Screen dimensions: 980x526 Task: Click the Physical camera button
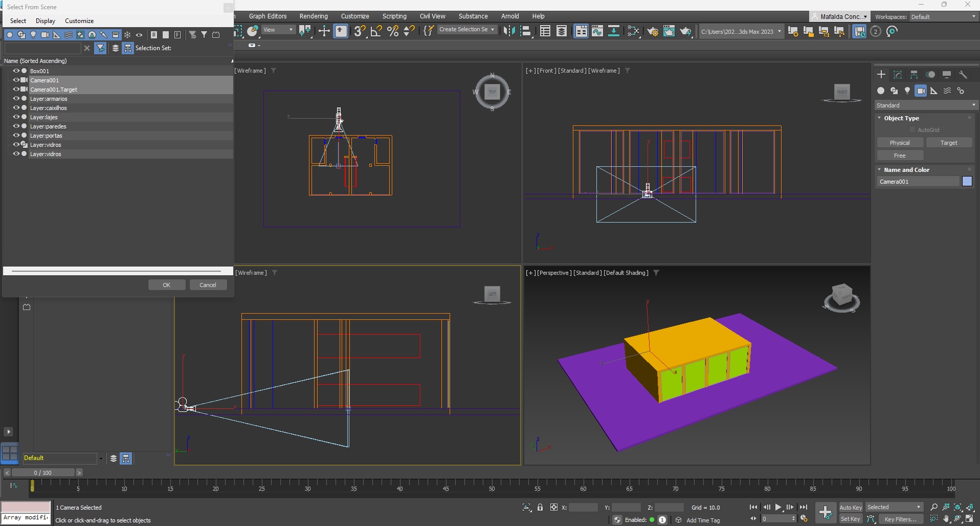(x=899, y=143)
